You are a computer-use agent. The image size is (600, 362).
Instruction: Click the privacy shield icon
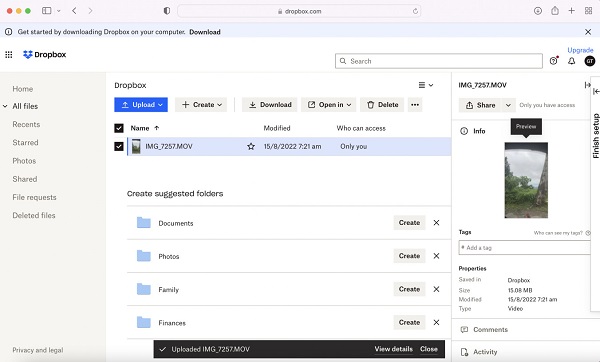tap(167, 11)
